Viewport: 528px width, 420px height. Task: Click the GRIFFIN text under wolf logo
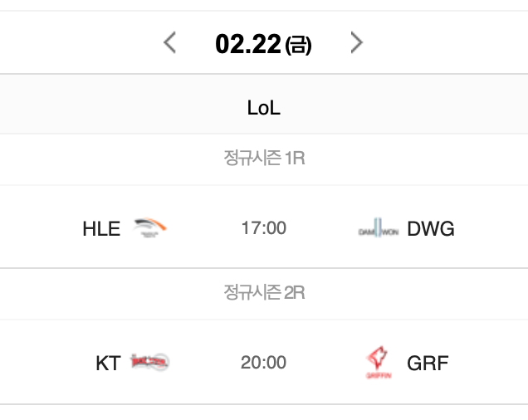click(379, 375)
